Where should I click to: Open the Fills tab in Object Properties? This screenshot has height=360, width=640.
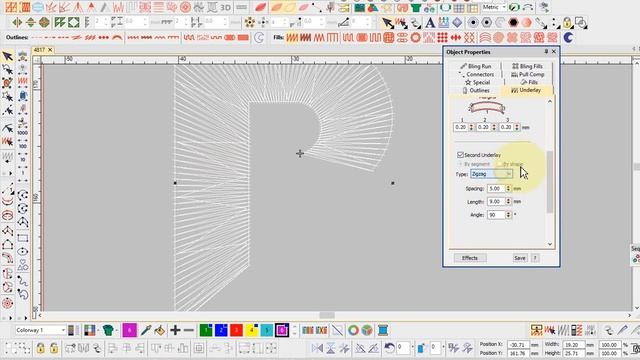(529, 82)
